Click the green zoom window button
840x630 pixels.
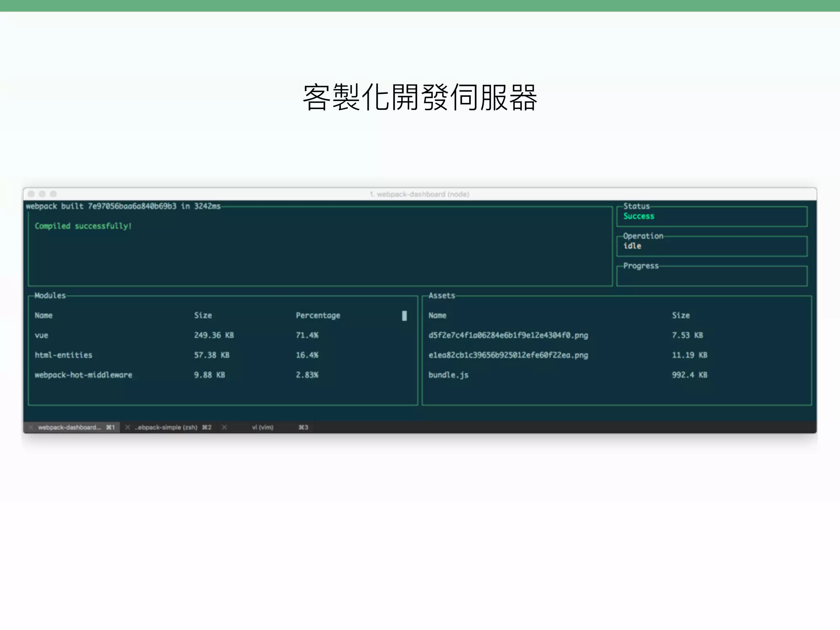pyautogui.click(x=53, y=194)
